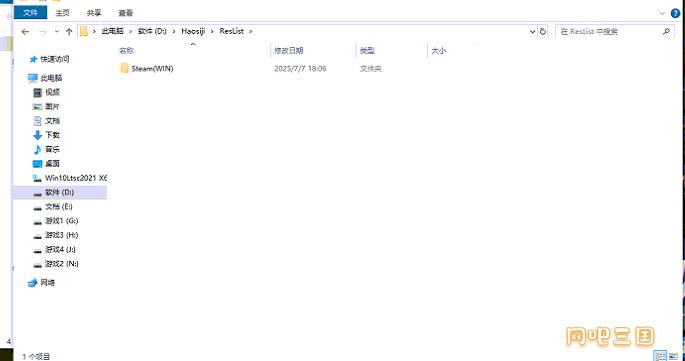Open the 音乐 folder in sidebar
Image resolution: width=685 pixels, height=361 pixels.
pyautogui.click(x=52, y=149)
